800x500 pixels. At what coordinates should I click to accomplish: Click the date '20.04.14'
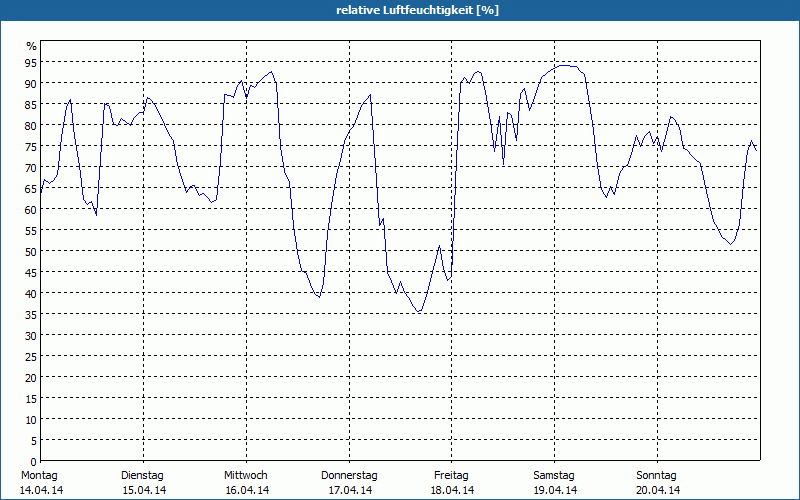click(x=658, y=490)
